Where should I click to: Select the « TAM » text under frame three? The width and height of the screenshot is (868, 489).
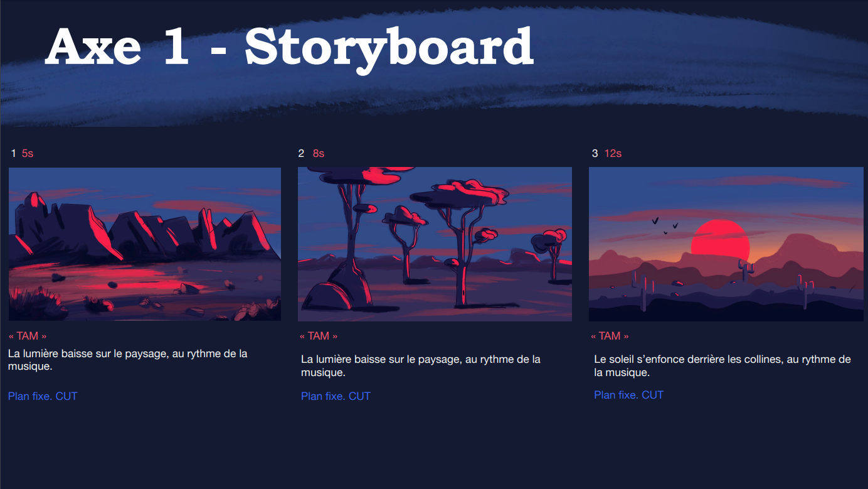coord(610,336)
